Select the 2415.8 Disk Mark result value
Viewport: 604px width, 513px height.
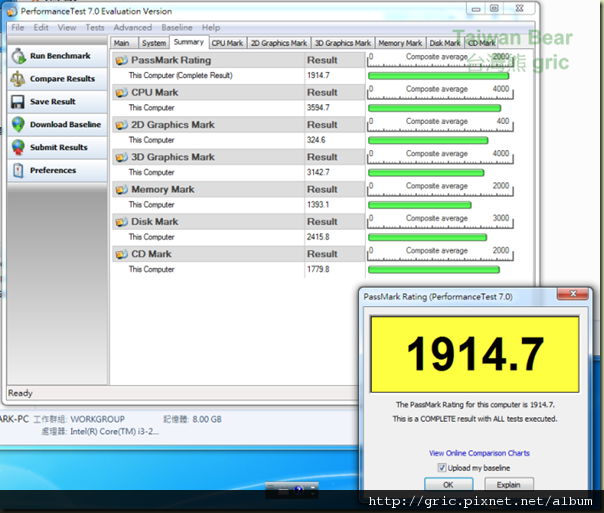(318, 237)
